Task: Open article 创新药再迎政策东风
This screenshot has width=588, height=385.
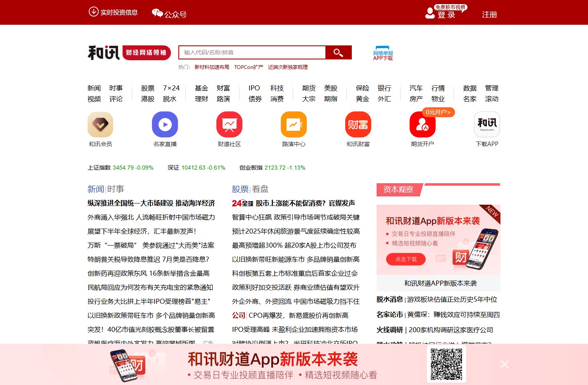Action: [148, 273]
